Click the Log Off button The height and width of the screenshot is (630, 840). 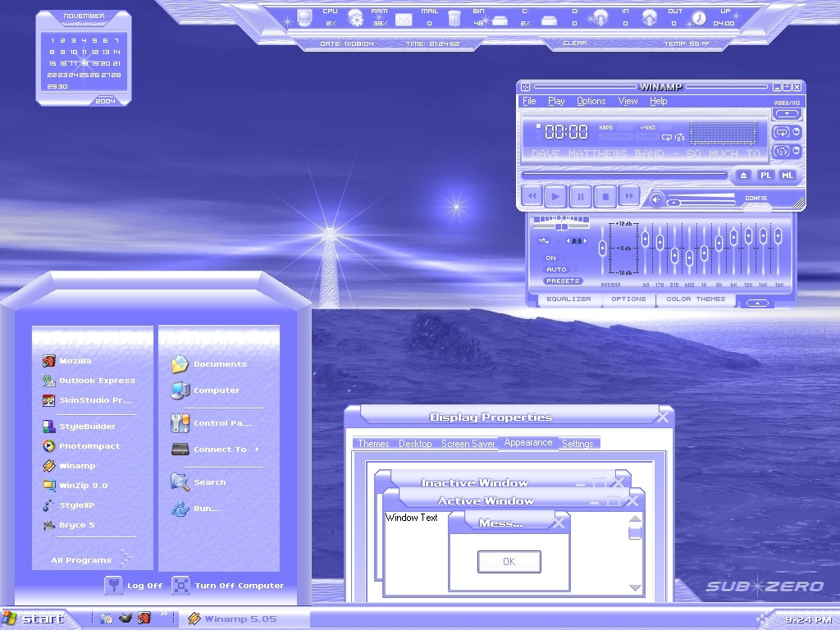(134, 586)
